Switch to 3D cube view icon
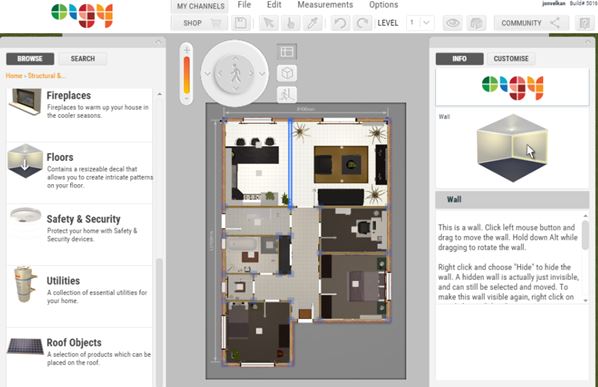The image size is (598, 387). point(287,73)
